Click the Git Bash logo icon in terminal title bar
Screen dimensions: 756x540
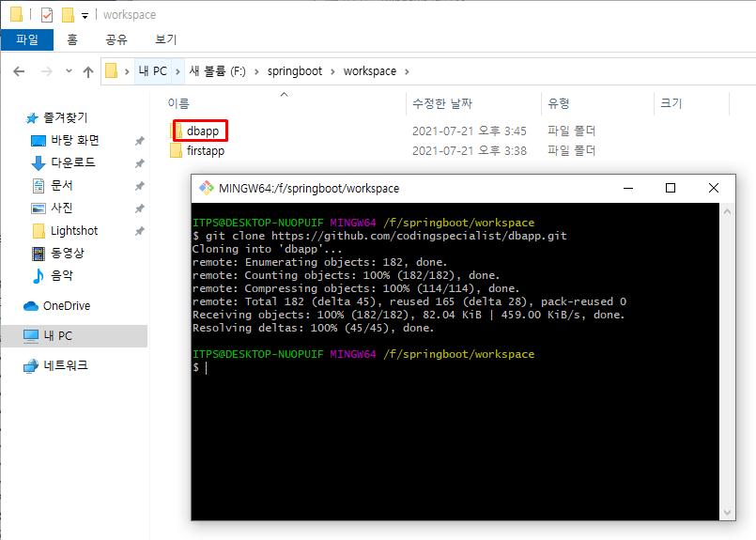pyautogui.click(x=207, y=188)
